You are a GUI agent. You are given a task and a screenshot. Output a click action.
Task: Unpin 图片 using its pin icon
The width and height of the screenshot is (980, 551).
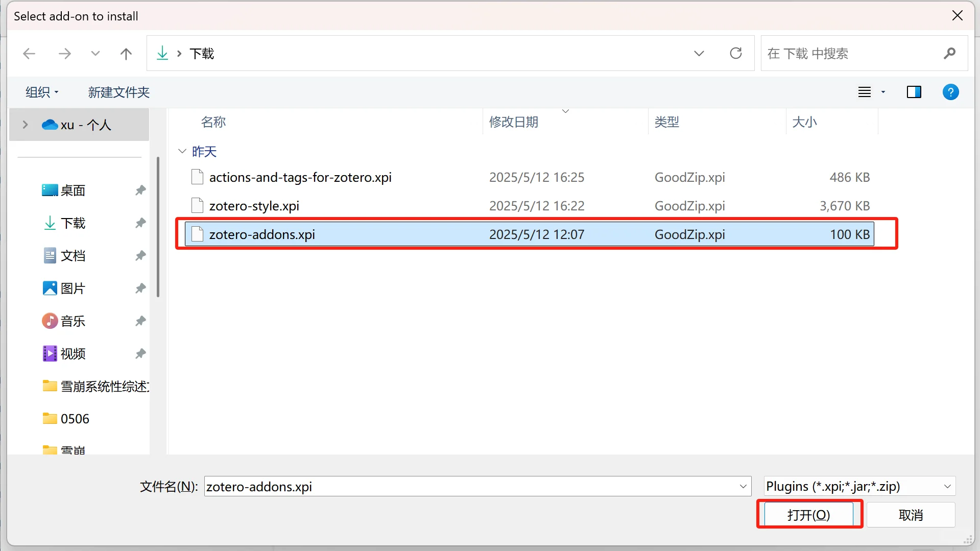140,289
